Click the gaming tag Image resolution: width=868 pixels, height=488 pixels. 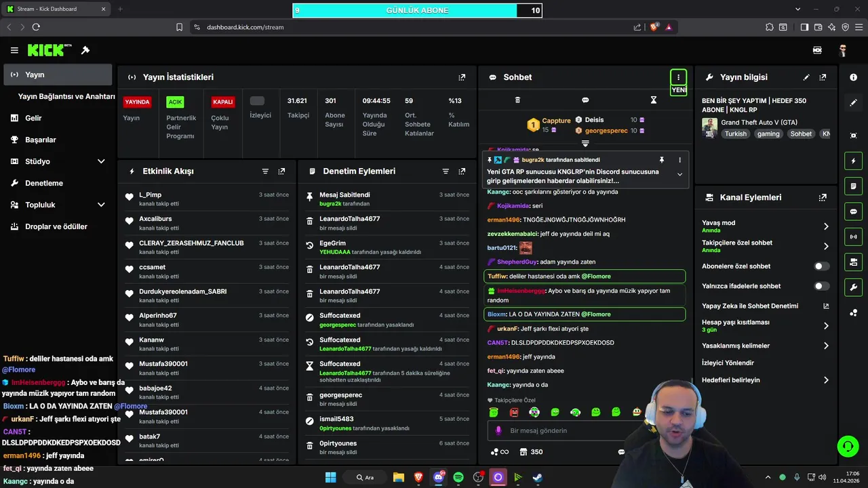[768, 134]
